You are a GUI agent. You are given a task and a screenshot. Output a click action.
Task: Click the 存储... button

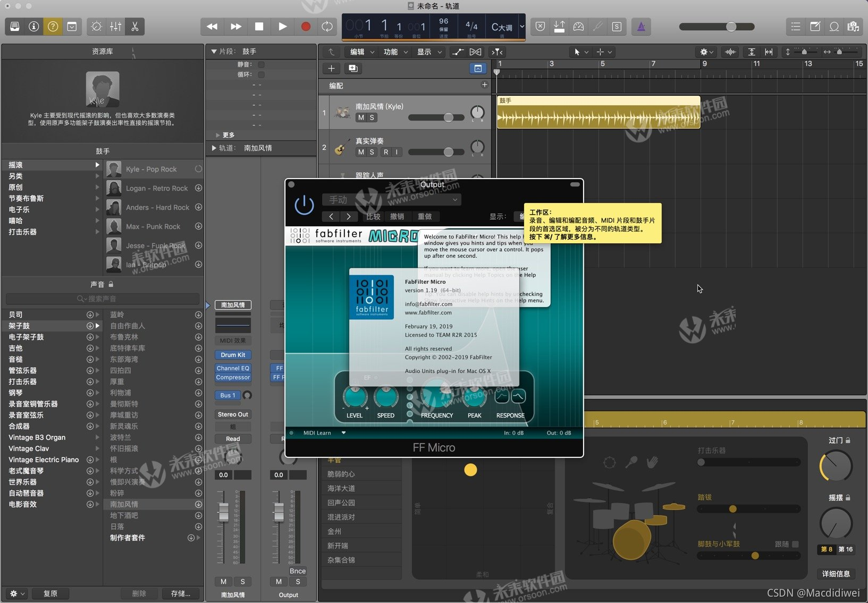click(180, 593)
